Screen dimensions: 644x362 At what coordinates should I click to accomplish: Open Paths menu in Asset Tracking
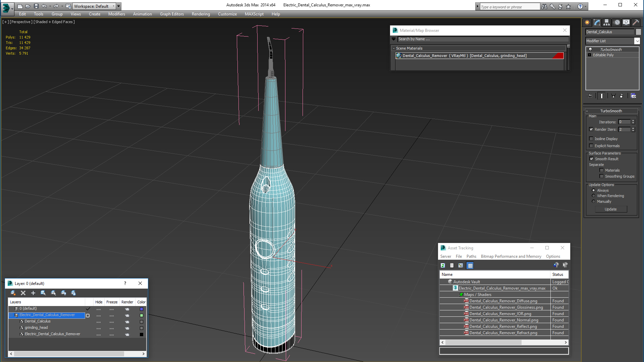[471, 256]
